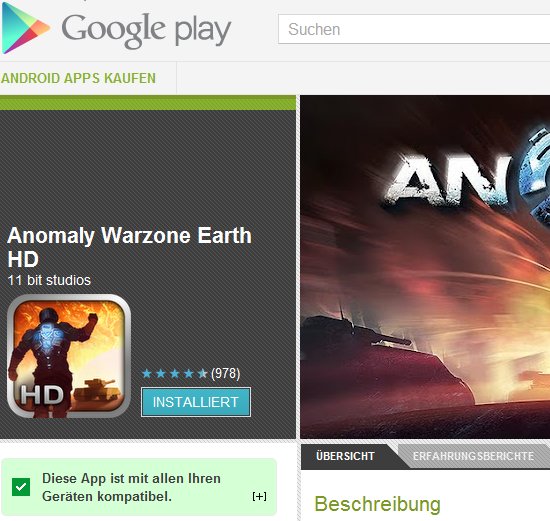Open developer page 11 bit studios
This screenshot has height=521, width=550.
(49, 280)
